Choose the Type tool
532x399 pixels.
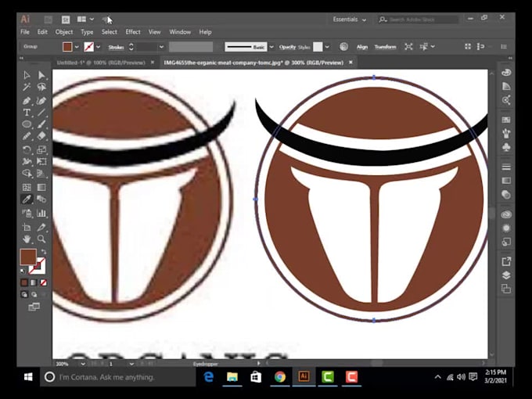27,113
